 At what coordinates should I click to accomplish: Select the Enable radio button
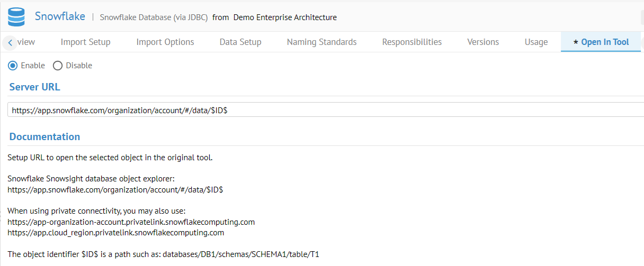click(x=13, y=66)
